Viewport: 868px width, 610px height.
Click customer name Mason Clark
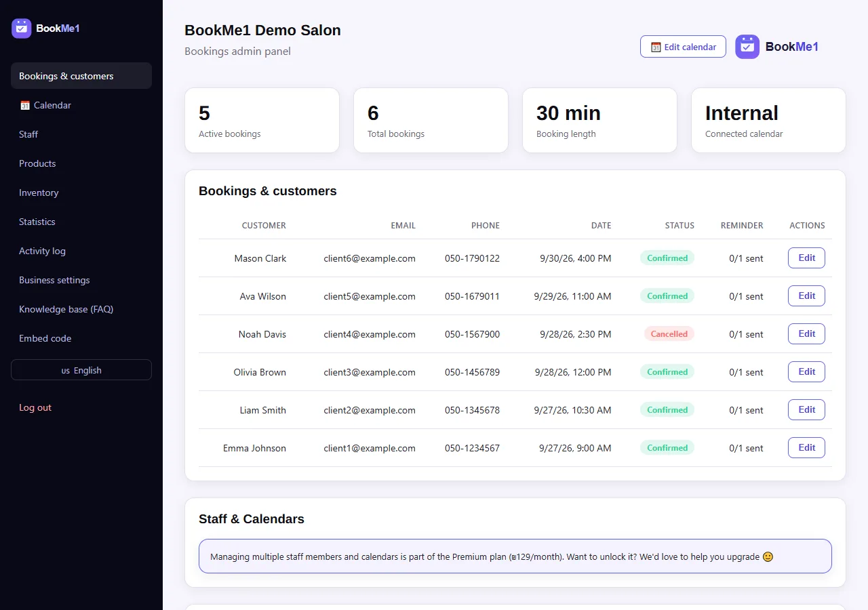260,258
